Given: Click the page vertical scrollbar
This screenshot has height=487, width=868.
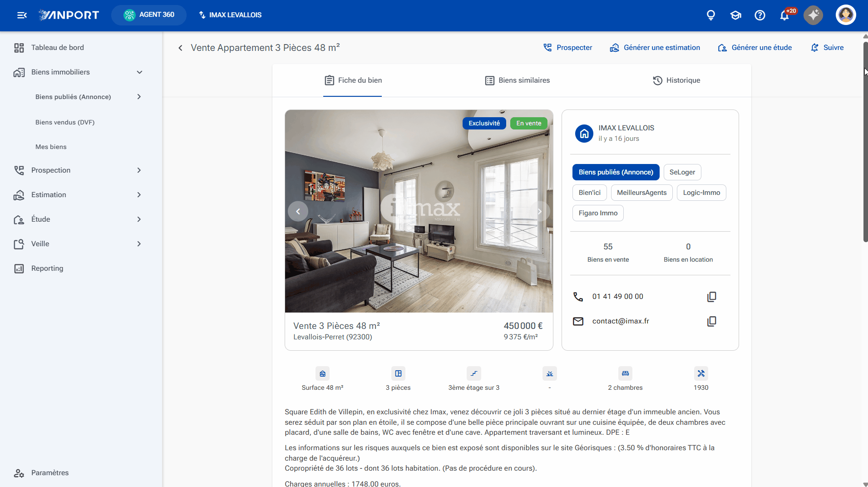Looking at the screenshot, I should [865, 142].
